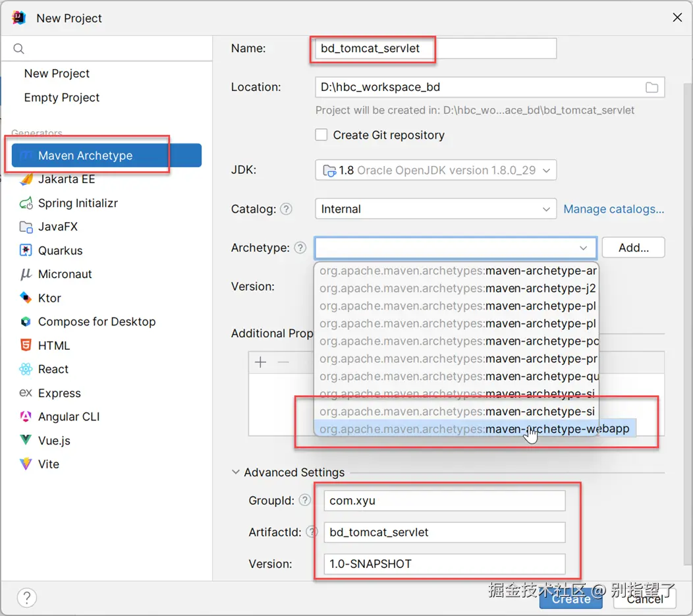This screenshot has height=616, width=693.
Task: Open the dialog help button bottom-left
Action: click(27, 598)
